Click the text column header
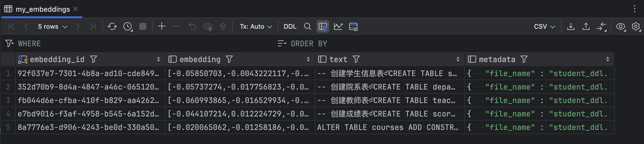The image size is (644, 144). click(338, 59)
